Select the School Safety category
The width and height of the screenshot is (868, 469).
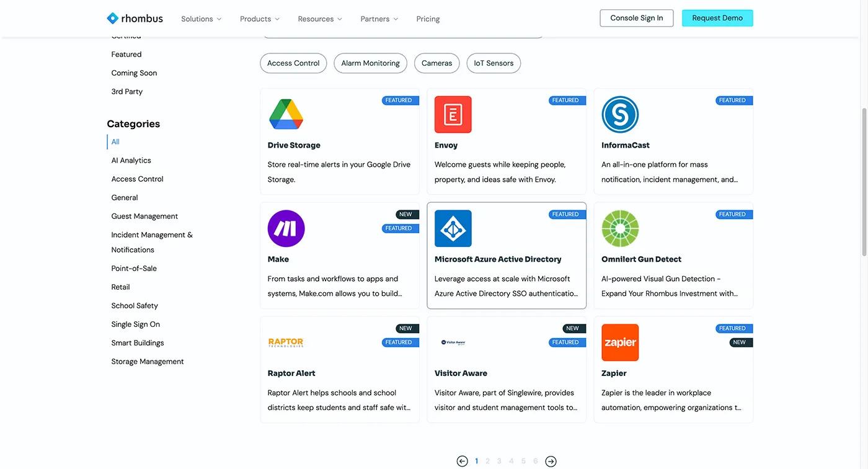click(135, 306)
